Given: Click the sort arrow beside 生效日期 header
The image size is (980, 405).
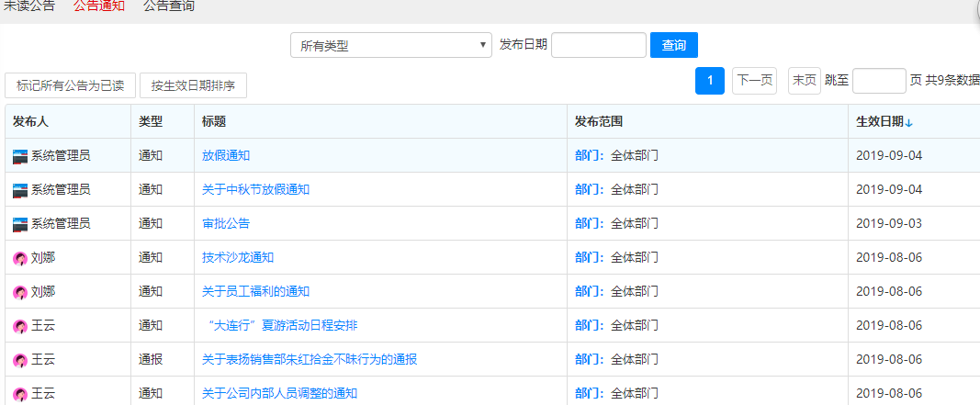Looking at the screenshot, I should (x=909, y=122).
